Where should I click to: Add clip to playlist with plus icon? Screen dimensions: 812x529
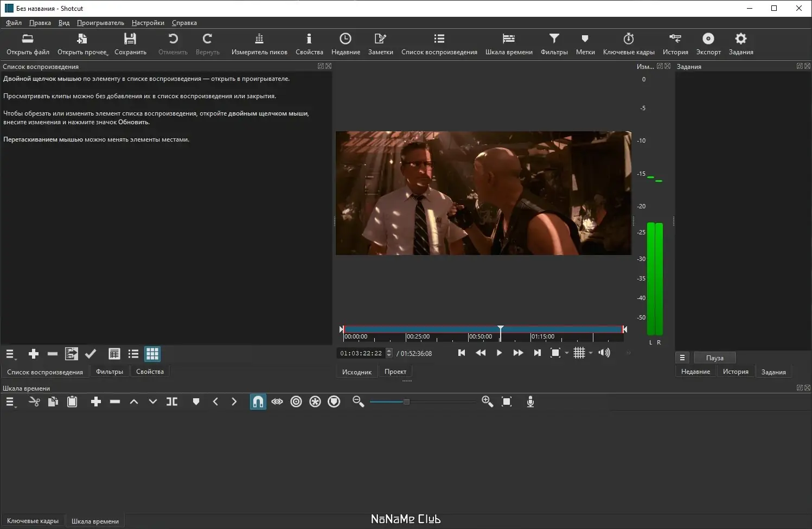click(34, 354)
